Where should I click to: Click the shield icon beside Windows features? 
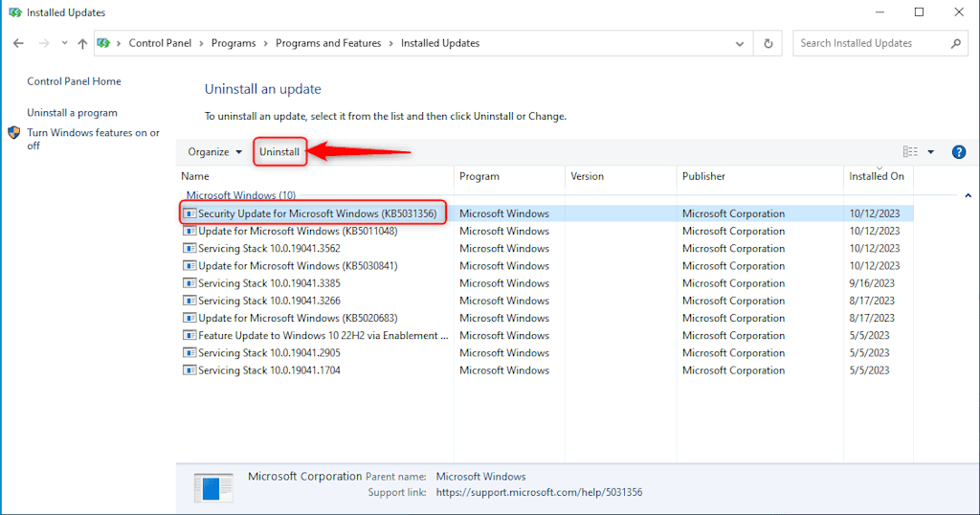[13, 133]
